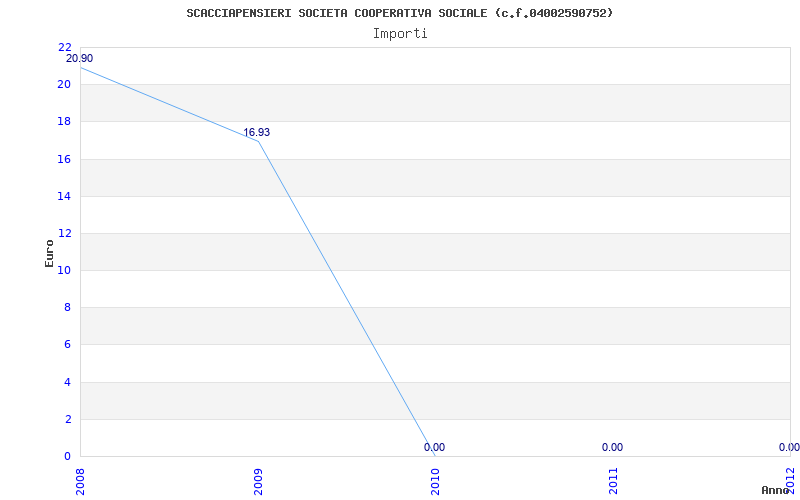Click y-axis tick value 10
Image resolution: width=800 pixels, height=500 pixels.
64,270
